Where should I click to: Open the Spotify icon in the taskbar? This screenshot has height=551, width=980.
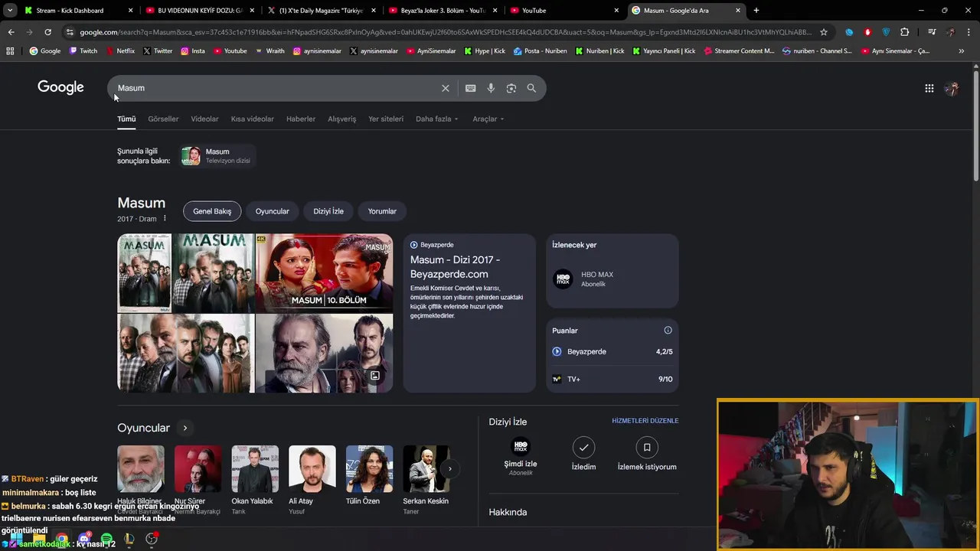(106, 539)
